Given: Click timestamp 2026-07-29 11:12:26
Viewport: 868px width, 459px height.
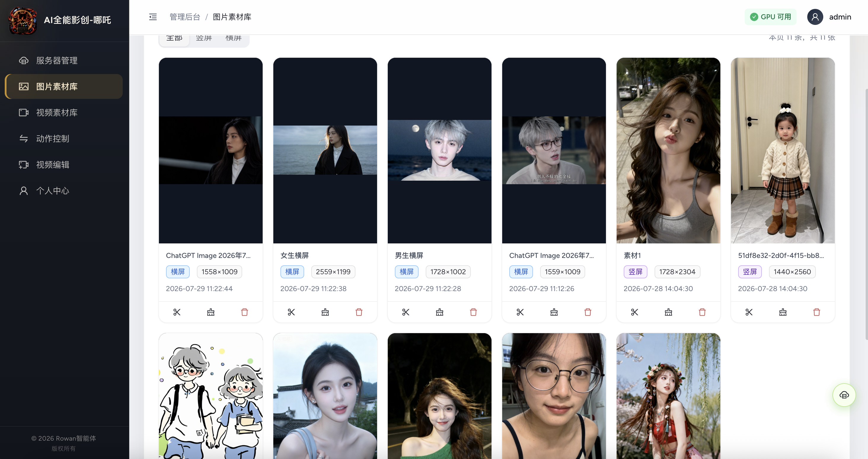Looking at the screenshot, I should 542,289.
